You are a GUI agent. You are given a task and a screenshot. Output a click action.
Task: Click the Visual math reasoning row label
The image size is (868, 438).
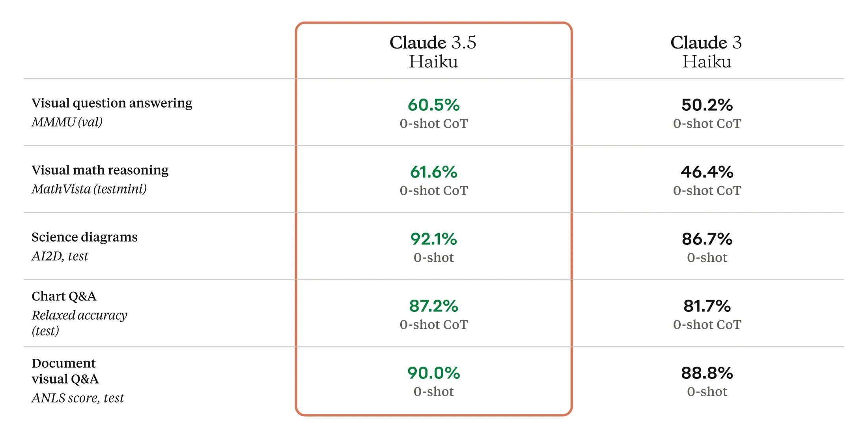[x=100, y=170]
